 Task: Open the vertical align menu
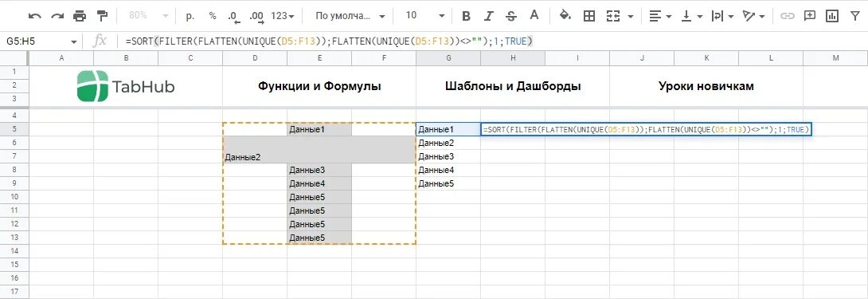tap(691, 15)
